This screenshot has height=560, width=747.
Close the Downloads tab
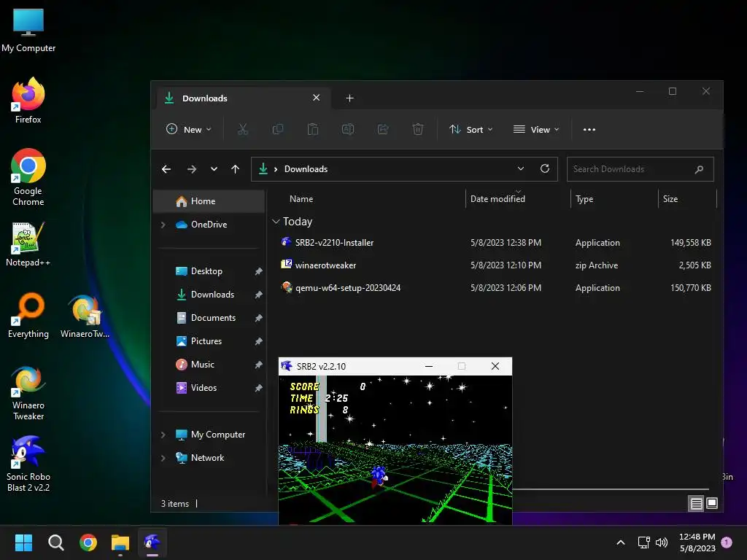click(317, 98)
